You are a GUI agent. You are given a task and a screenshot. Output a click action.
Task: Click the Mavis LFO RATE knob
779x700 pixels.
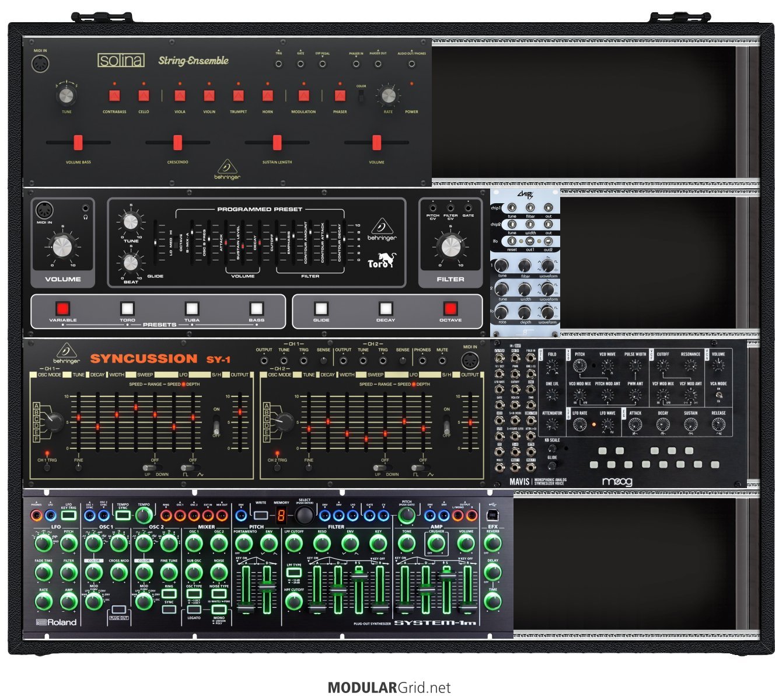click(579, 425)
